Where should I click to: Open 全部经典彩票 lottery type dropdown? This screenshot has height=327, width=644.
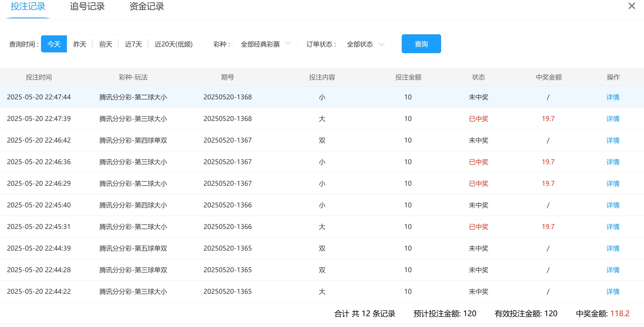260,44
